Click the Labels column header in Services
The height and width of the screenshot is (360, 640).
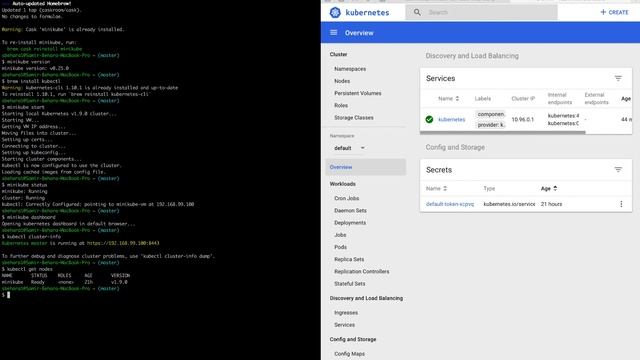(x=482, y=99)
